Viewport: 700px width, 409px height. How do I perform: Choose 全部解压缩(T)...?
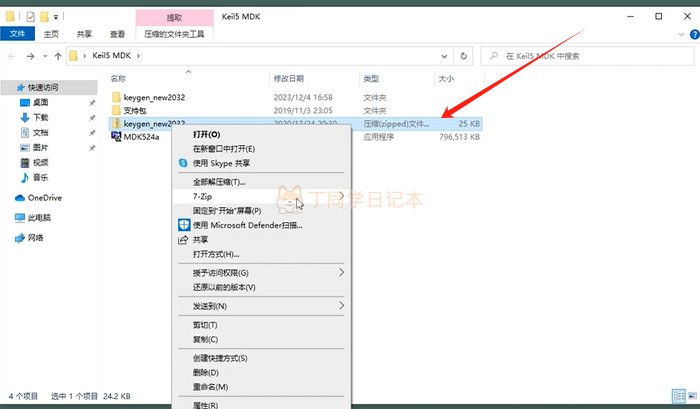click(x=219, y=182)
